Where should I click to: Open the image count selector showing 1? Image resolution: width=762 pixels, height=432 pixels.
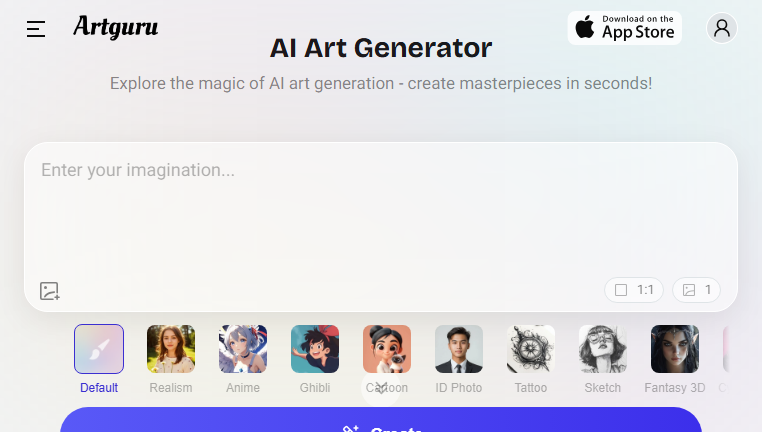tap(696, 290)
